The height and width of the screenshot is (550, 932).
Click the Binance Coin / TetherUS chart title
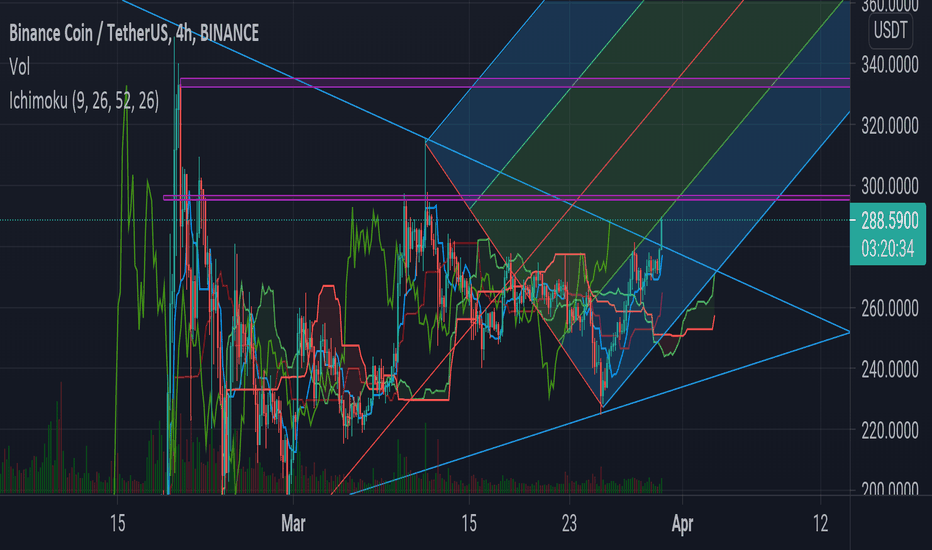point(134,33)
